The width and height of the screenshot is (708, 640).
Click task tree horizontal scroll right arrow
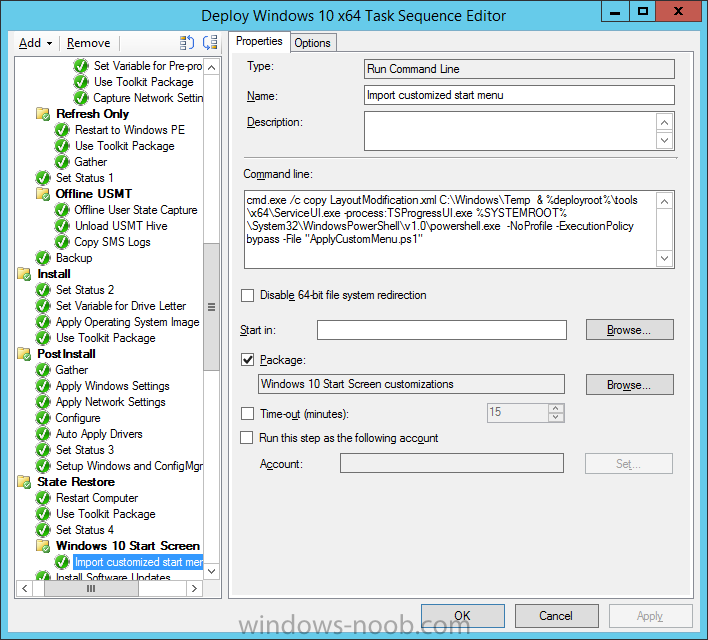coord(194,589)
